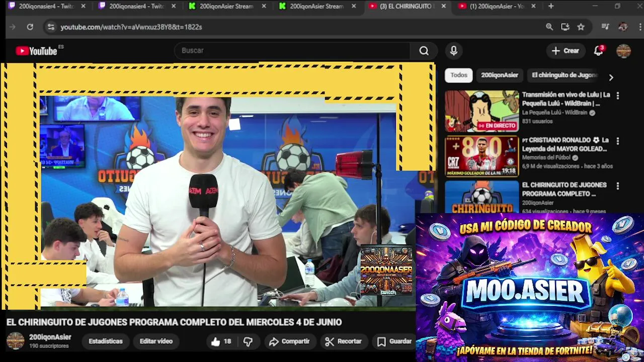Viewport: 644px width, 362px height.
Task: Open a new browser tab with plus
Action: pyautogui.click(x=551, y=7)
